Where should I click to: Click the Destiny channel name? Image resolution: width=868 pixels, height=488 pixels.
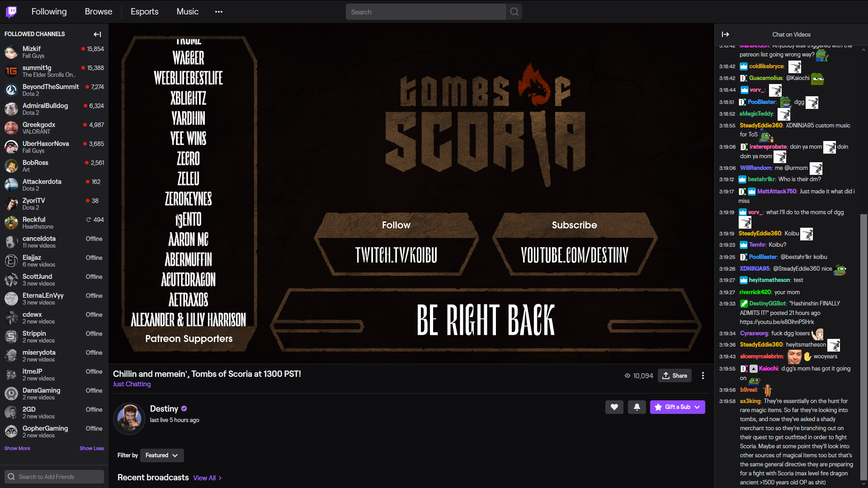[x=164, y=408]
